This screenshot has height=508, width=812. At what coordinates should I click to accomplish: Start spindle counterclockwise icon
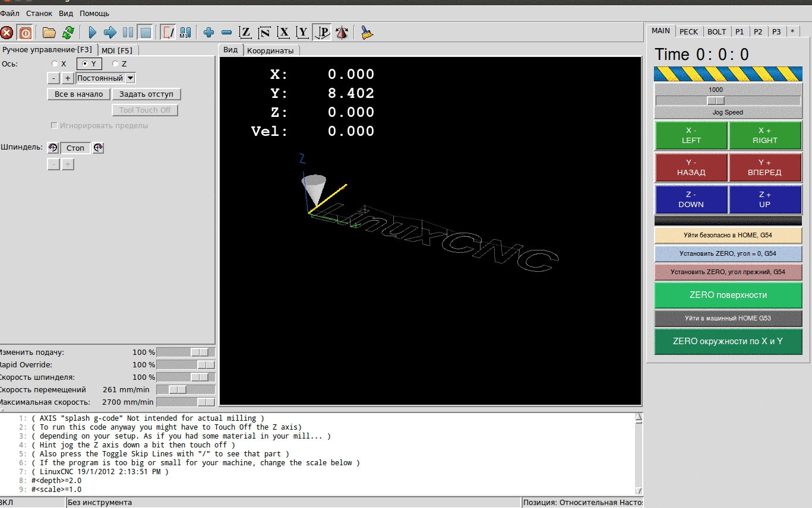click(x=53, y=148)
